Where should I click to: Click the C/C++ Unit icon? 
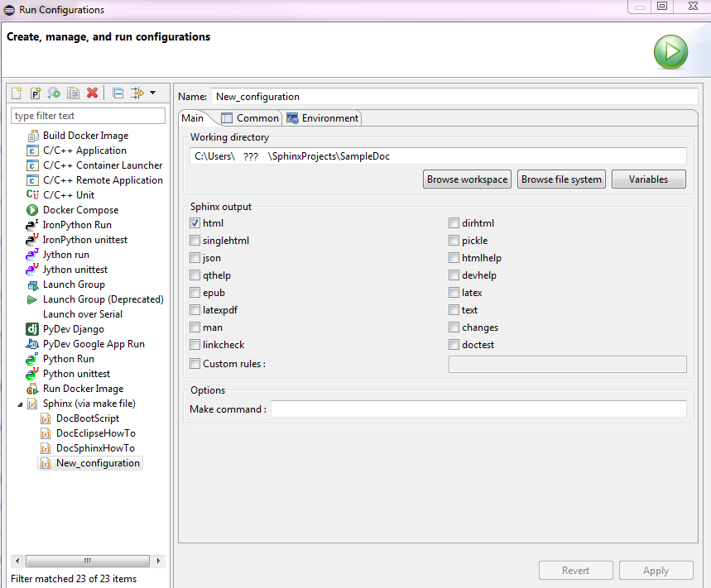32,195
